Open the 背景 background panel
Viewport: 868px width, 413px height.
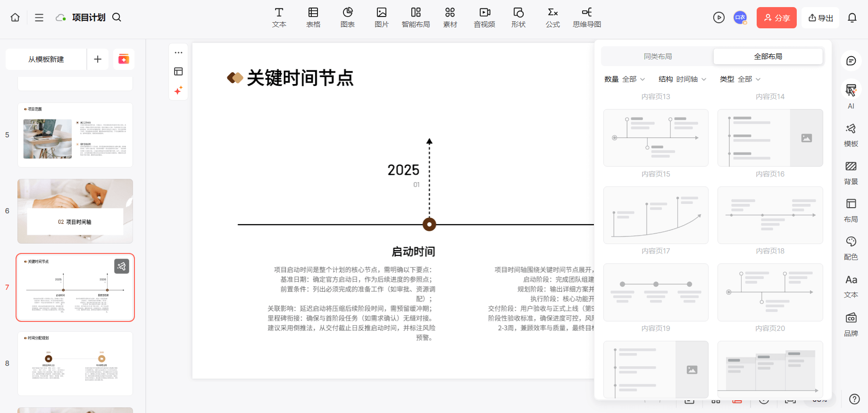[x=851, y=172]
